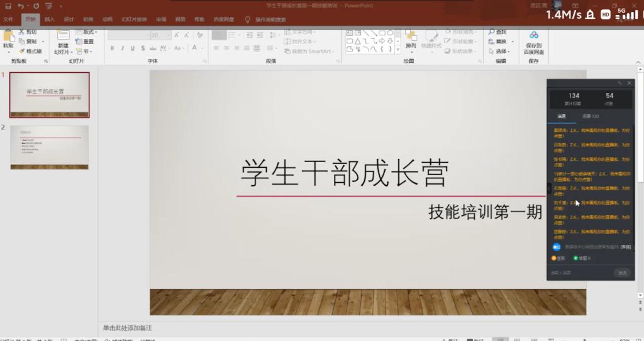Click the Undo arrow icon
The height and width of the screenshot is (341, 644).
pyautogui.click(x=21, y=6)
